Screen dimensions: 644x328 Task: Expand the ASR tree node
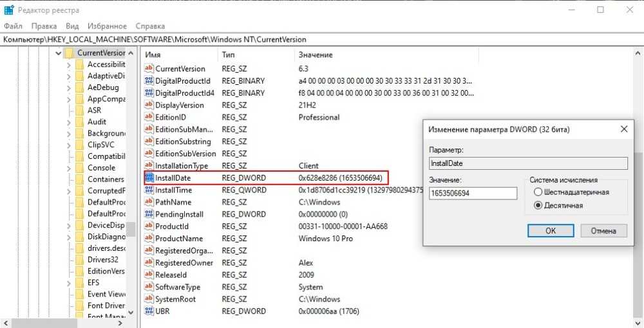click(x=69, y=111)
